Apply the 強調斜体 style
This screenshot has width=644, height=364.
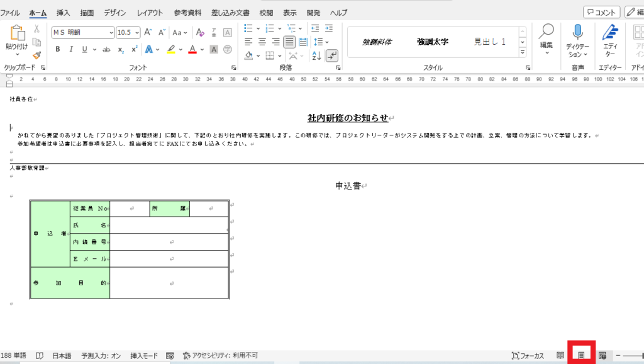377,42
